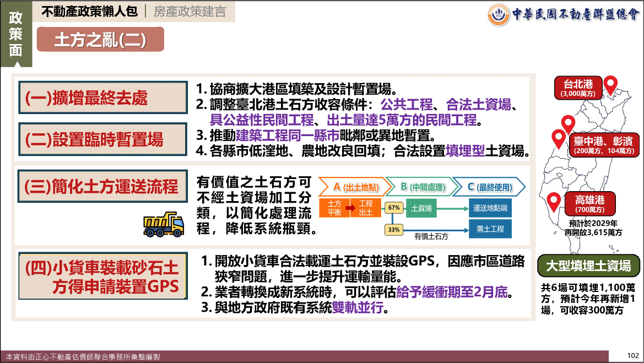Click the 土方之亂(二) title button
This screenshot has width=644, height=363.
100,39
